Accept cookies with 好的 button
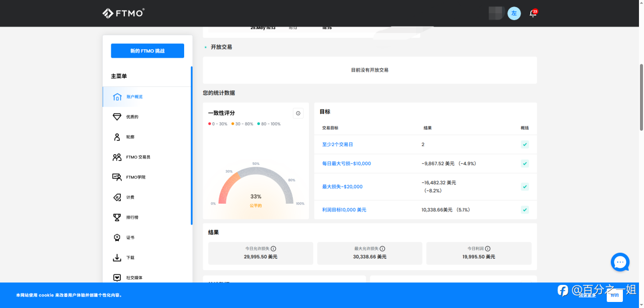The width and height of the screenshot is (644, 308). (614, 295)
